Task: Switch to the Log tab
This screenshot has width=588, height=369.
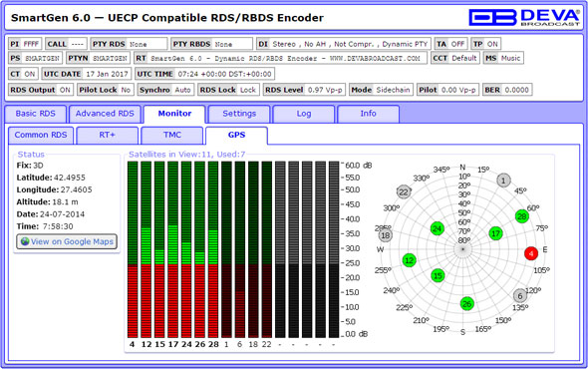Action: tap(304, 114)
